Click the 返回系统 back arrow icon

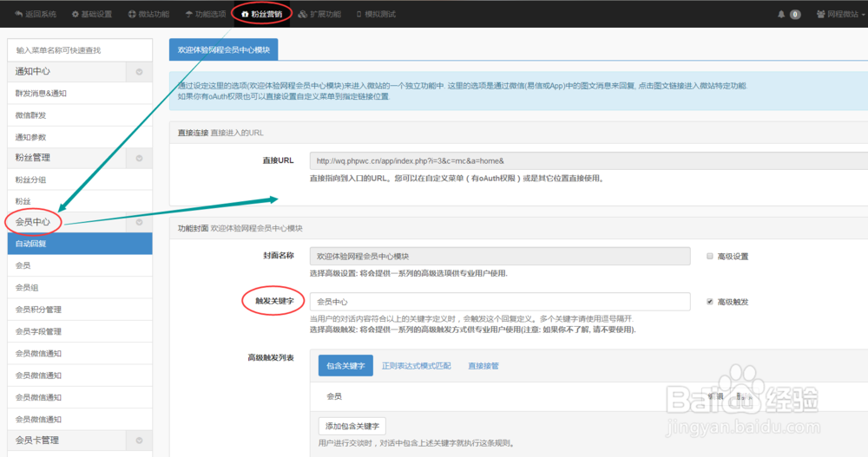(19, 14)
